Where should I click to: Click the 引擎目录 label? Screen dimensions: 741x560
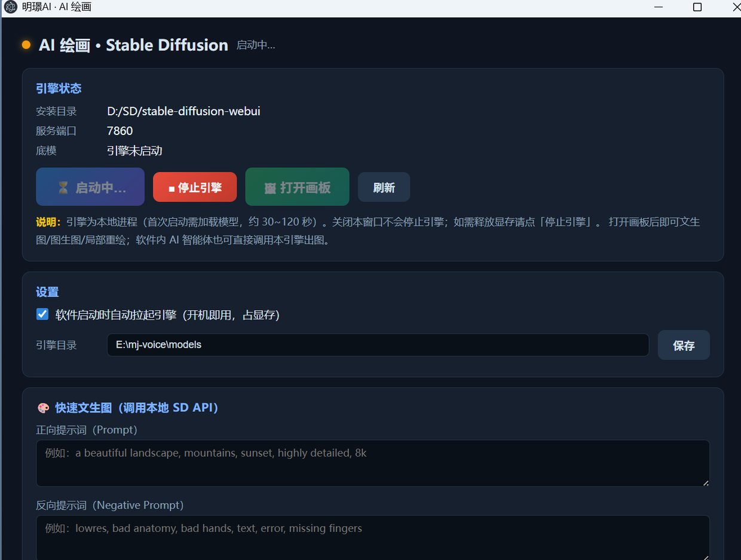pyautogui.click(x=56, y=345)
